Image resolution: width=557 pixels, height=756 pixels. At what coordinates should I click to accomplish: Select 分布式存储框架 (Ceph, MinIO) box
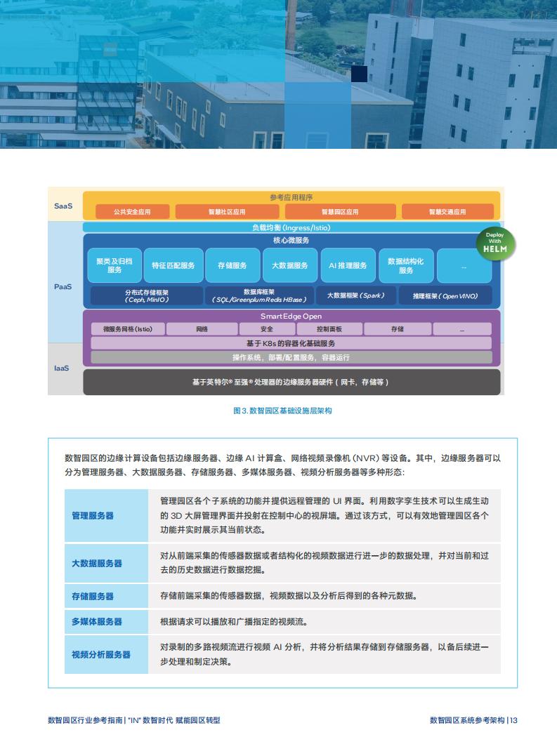pos(147,296)
